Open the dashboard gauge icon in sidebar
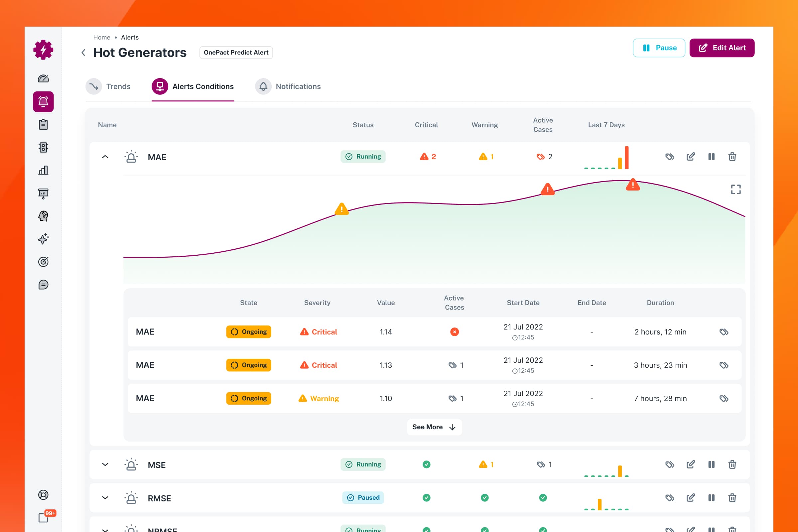 point(43,79)
